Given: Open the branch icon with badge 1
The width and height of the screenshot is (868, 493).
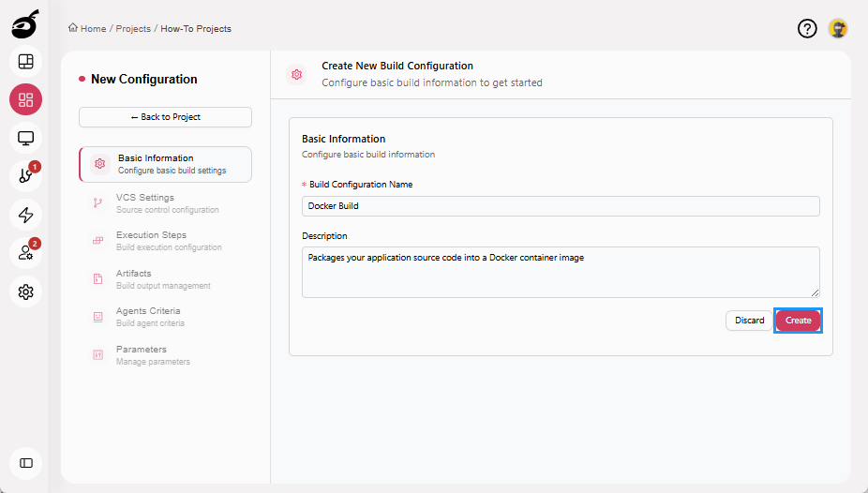Looking at the screenshot, I should click(x=25, y=176).
